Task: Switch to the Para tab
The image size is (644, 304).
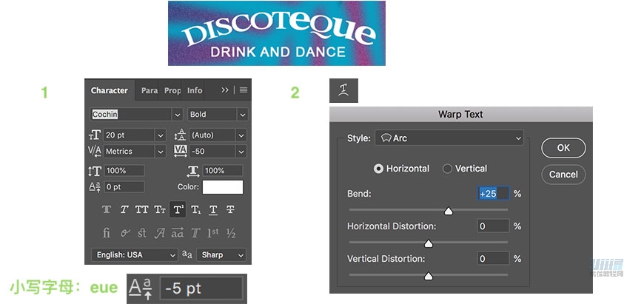Action: pos(150,90)
